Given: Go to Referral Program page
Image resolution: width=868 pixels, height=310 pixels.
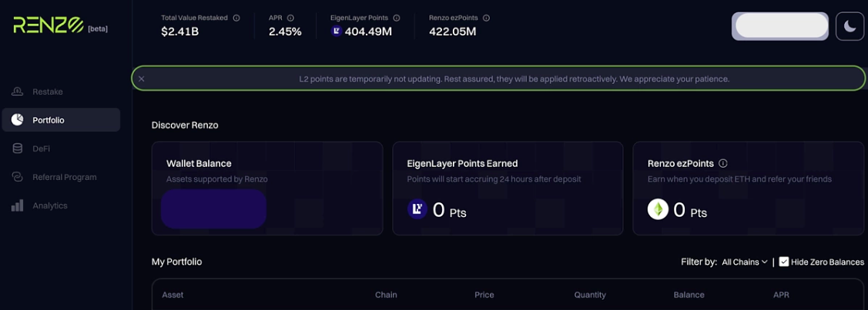Looking at the screenshot, I should (64, 177).
